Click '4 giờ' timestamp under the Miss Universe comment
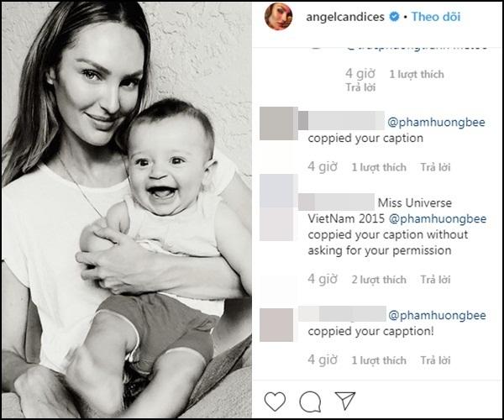 click(x=323, y=279)
